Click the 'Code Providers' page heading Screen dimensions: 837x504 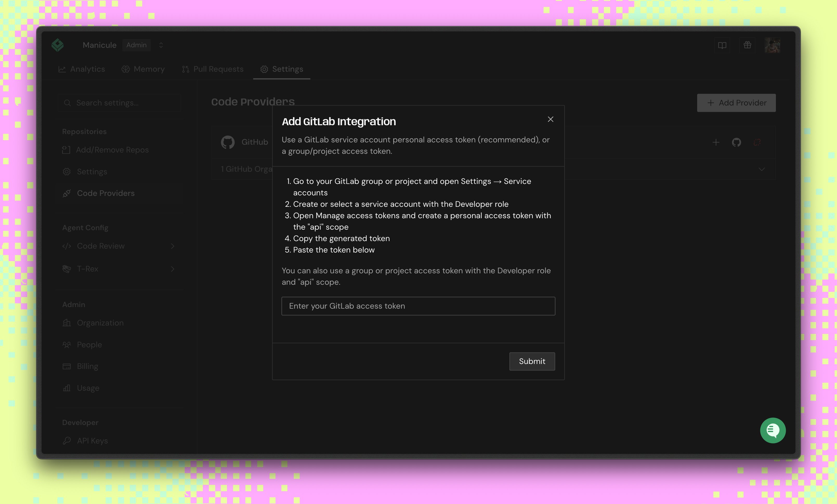click(253, 102)
